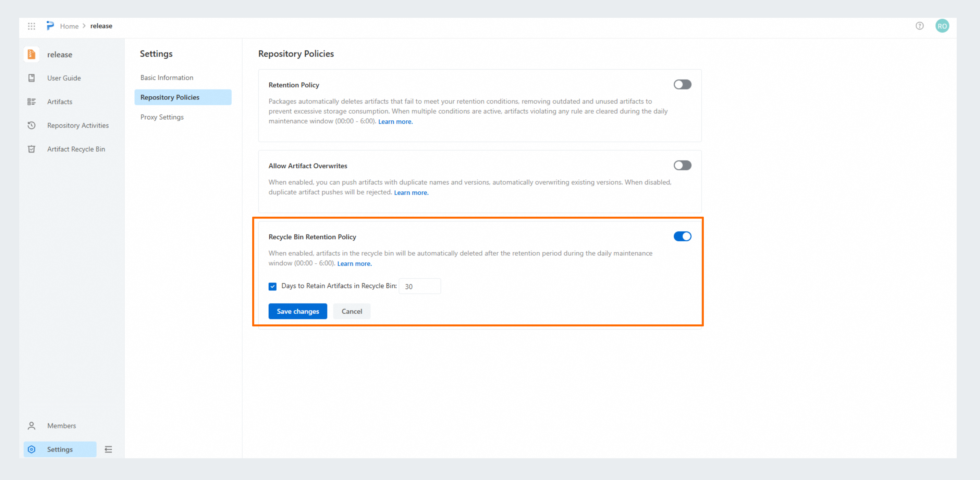Click the Members person icon

[32, 425]
